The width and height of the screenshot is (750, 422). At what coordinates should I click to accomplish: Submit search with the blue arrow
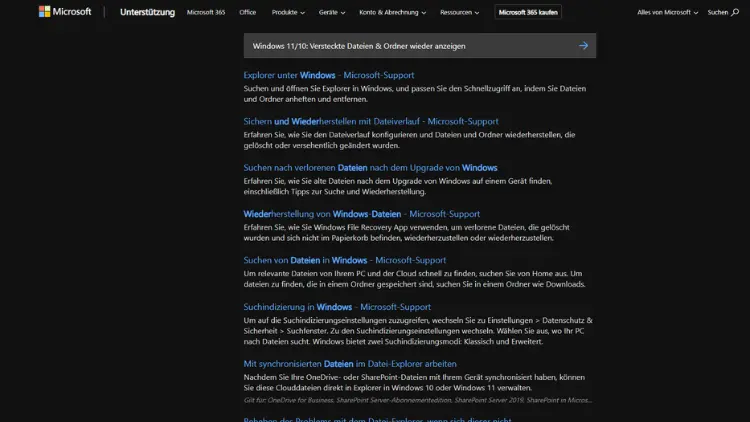[x=583, y=46]
